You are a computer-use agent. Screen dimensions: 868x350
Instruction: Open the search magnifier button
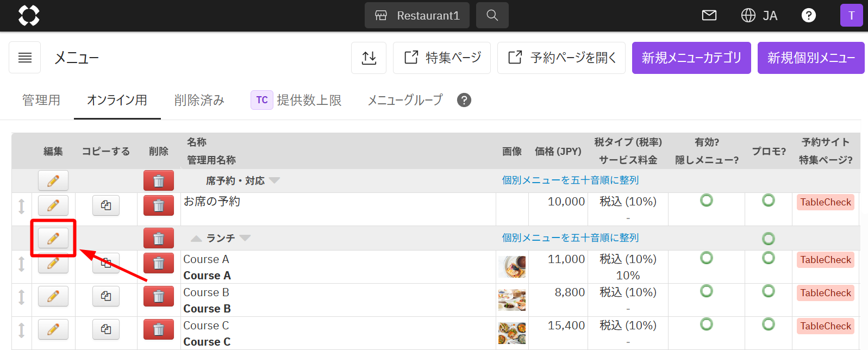tap(492, 15)
